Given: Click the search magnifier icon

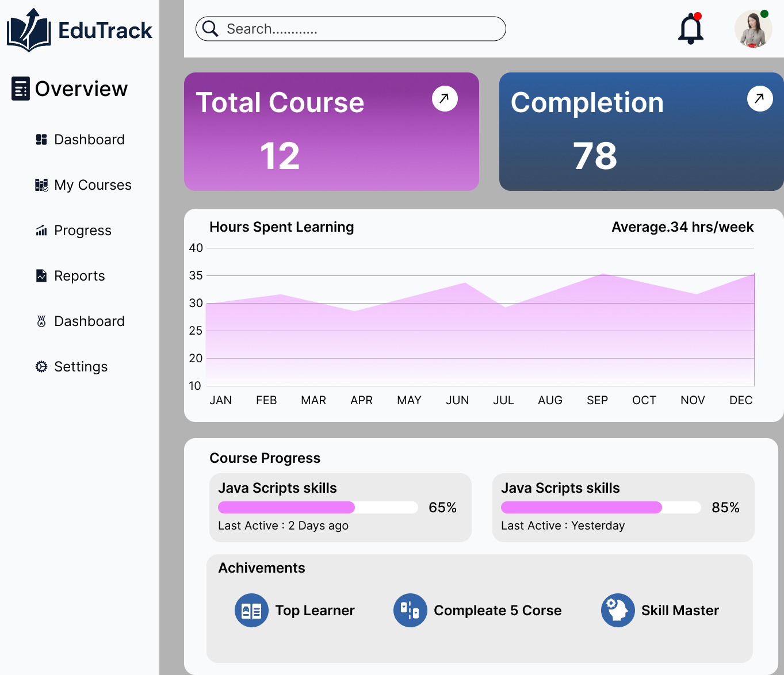Looking at the screenshot, I should tap(210, 28).
